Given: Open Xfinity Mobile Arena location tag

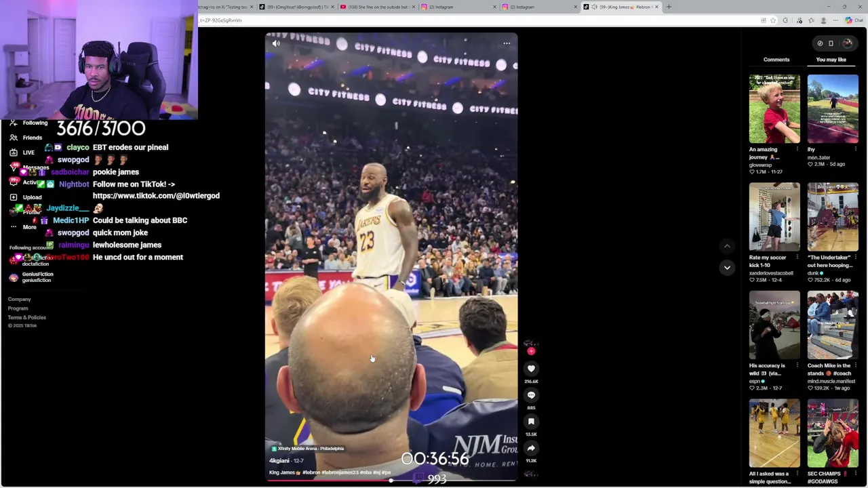Looking at the screenshot, I should click(x=307, y=449).
